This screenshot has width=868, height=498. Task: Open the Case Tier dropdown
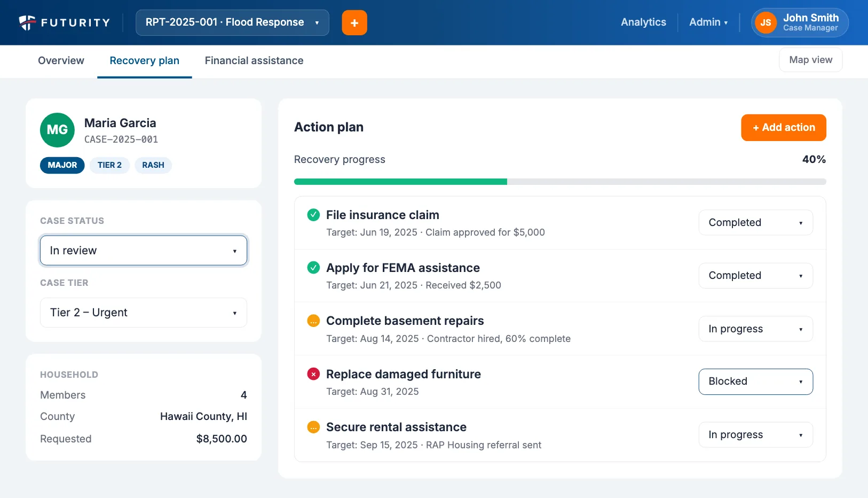point(144,313)
